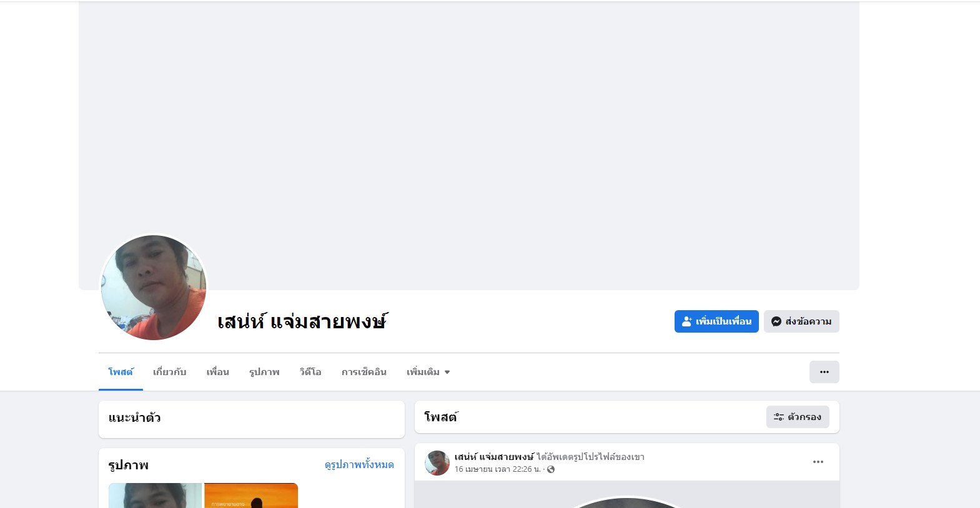Click the ส่งข้อความ button
This screenshot has width=980, height=508.
(801, 321)
